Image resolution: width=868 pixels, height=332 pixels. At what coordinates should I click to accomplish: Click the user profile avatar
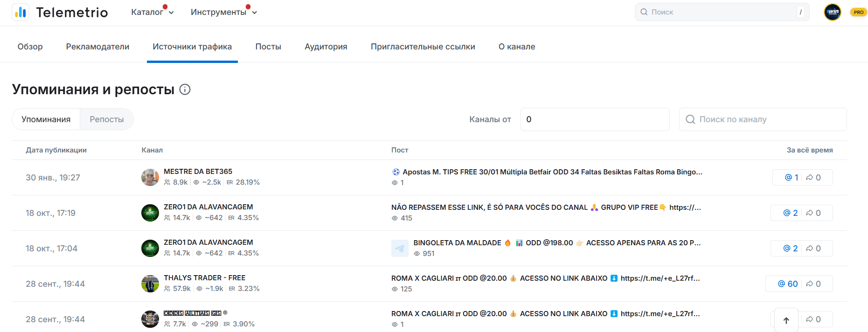click(832, 12)
